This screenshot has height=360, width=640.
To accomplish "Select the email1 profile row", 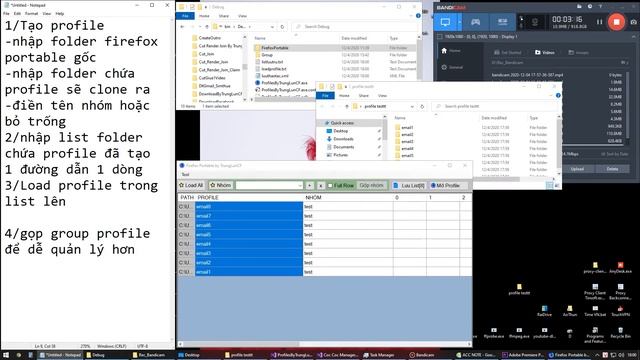I will 249,272.
